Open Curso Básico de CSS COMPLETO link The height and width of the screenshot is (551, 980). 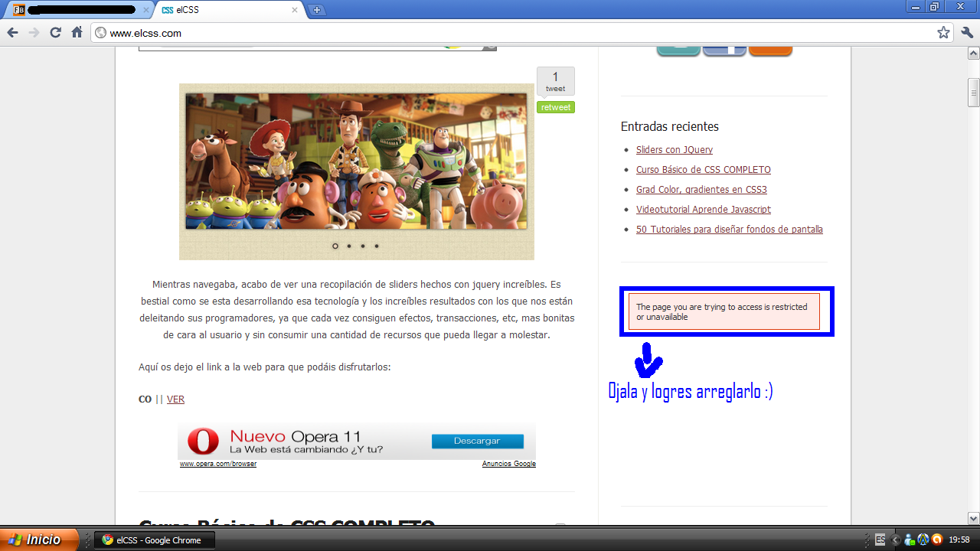click(x=704, y=170)
